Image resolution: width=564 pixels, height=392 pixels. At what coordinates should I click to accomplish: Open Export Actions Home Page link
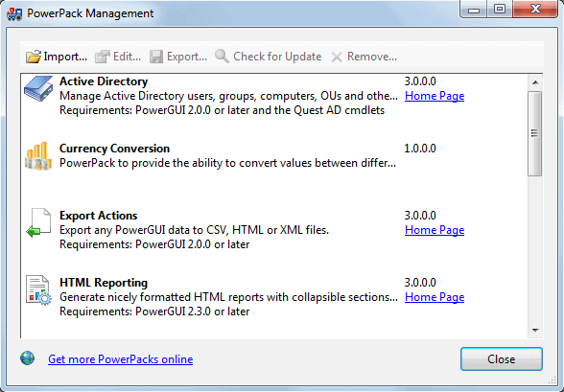[435, 230]
